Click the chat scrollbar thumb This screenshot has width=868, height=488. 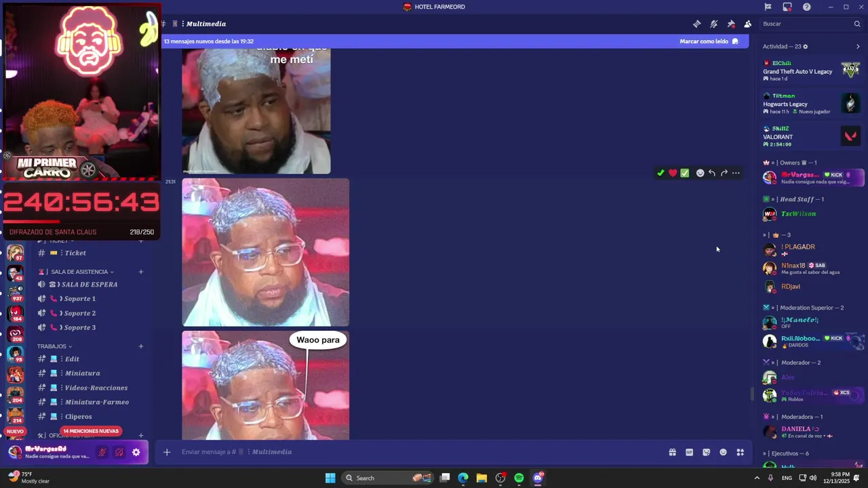[751, 394]
